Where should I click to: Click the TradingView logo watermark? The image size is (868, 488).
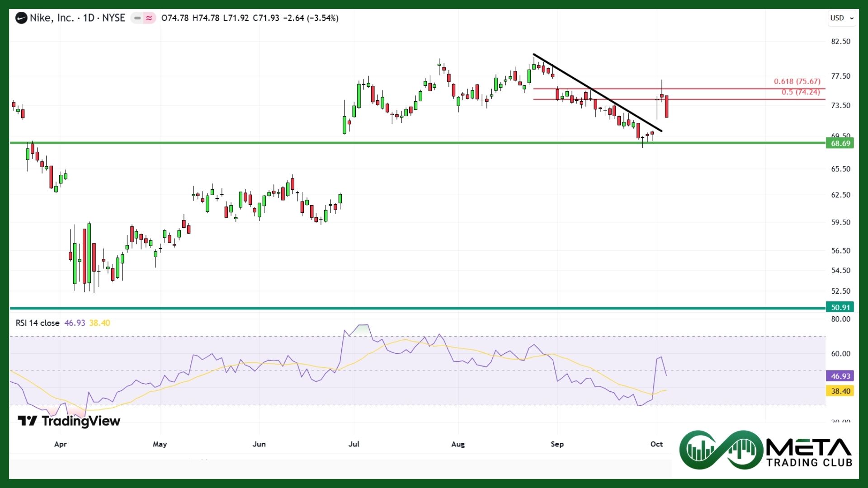pyautogui.click(x=69, y=421)
